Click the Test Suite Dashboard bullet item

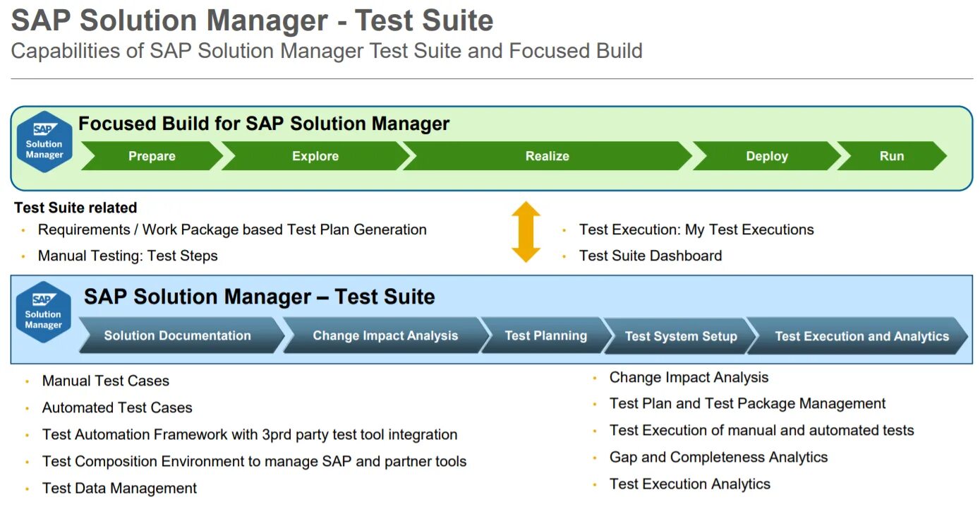(x=650, y=256)
